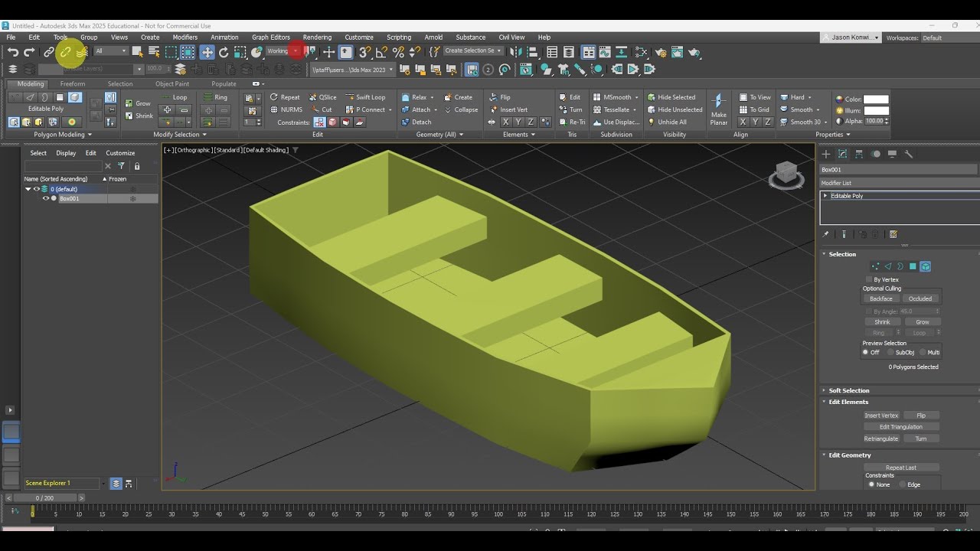The width and height of the screenshot is (980, 551).
Task: Click the Redo arrow icon
Action: 29,52
